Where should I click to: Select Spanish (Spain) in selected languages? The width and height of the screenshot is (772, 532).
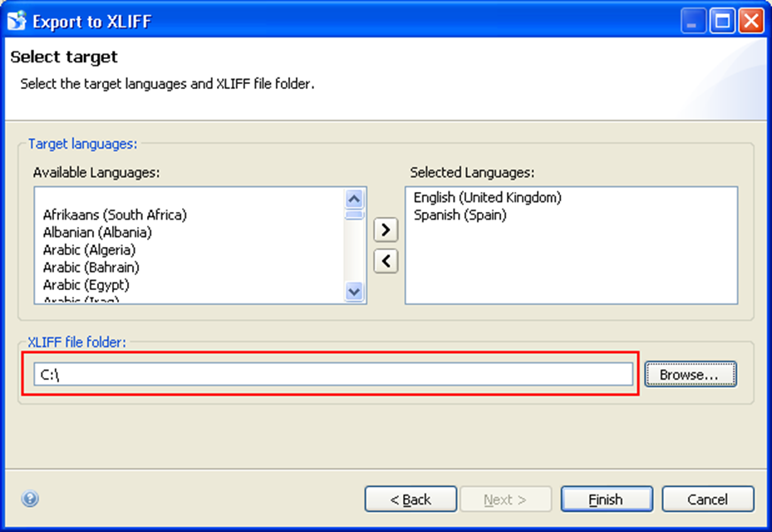click(460, 214)
